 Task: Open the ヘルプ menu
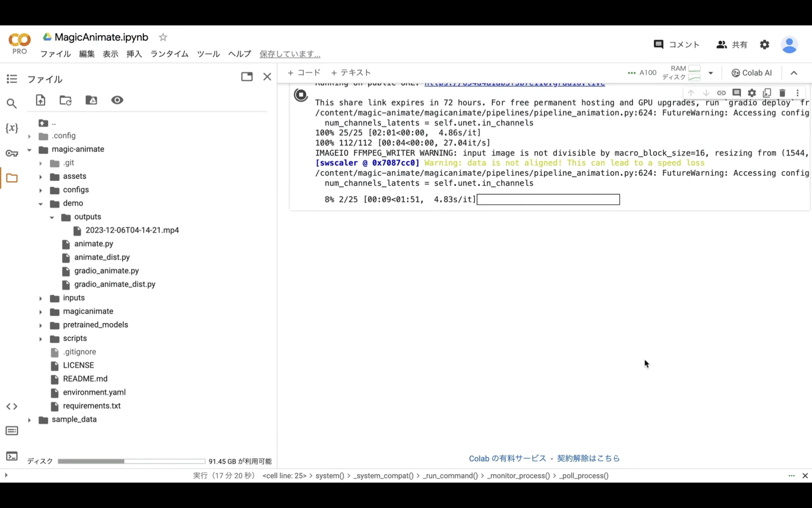pos(240,54)
